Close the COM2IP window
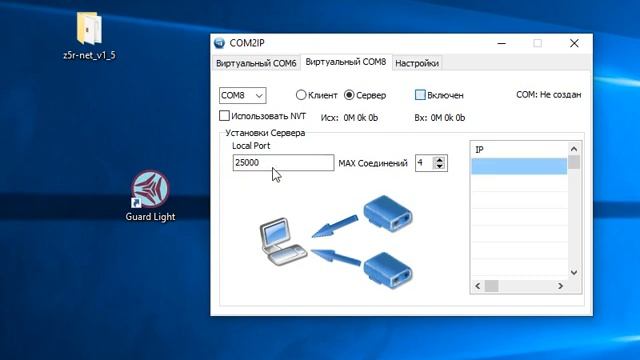This screenshot has width=640, height=360. click(x=574, y=43)
